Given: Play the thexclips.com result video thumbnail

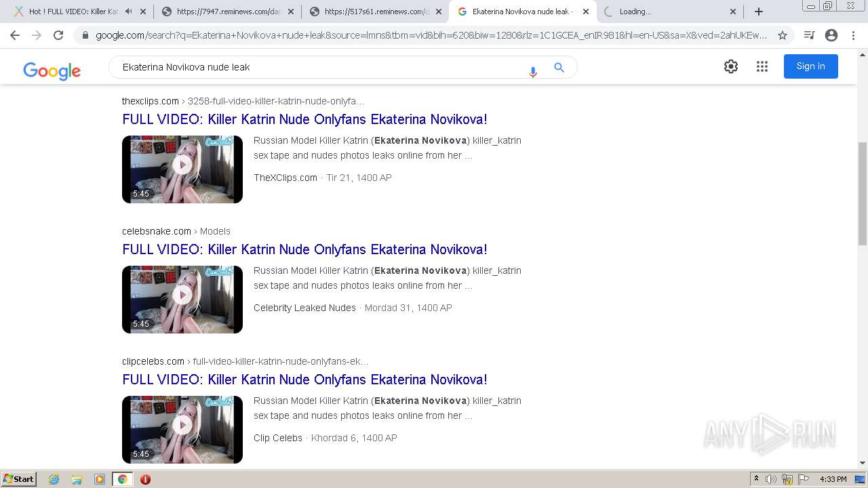Looking at the screenshot, I should tap(182, 169).
